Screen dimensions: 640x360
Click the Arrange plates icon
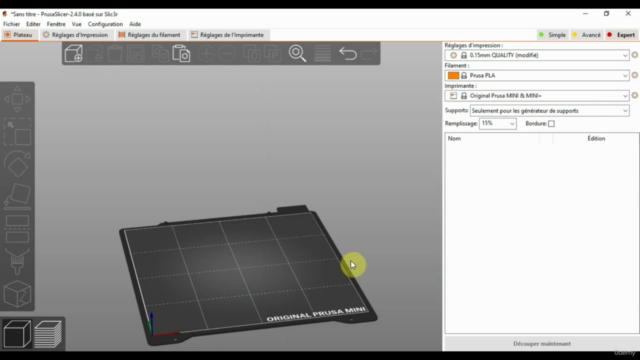(136, 53)
